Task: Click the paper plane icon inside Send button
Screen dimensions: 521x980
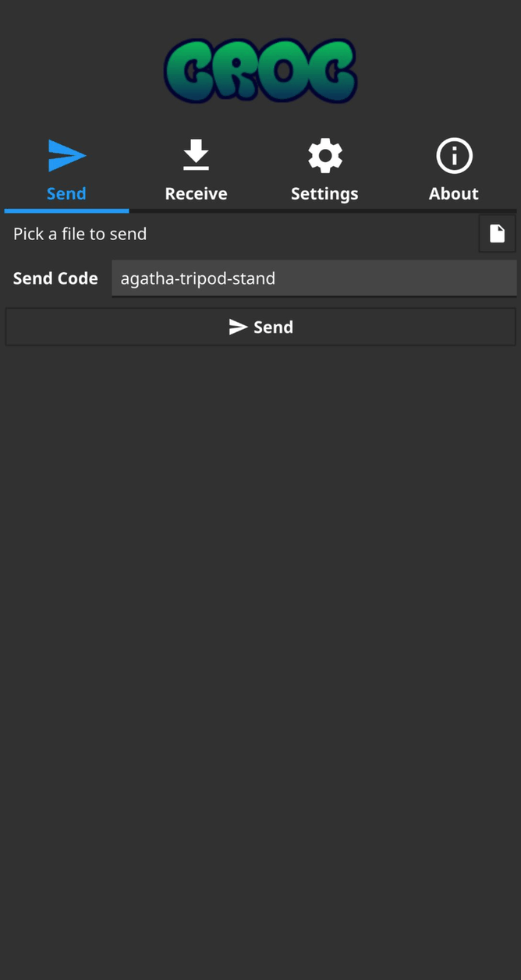Action: click(x=238, y=327)
